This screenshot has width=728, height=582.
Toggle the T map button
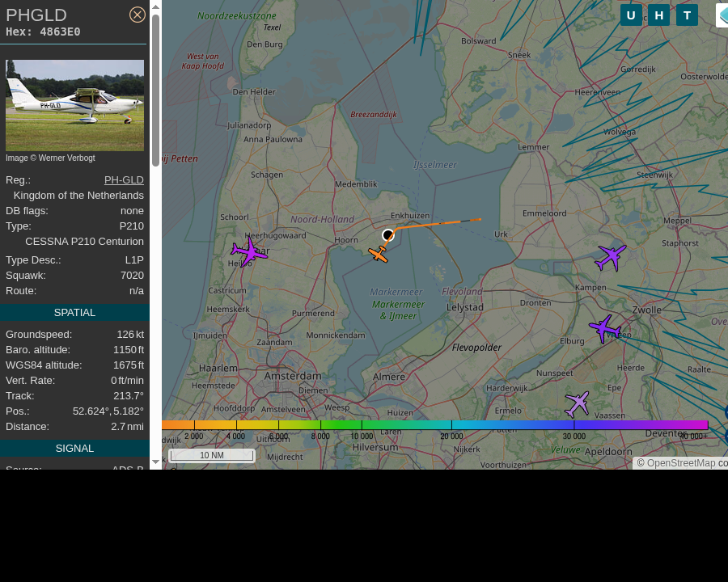(687, 15)
